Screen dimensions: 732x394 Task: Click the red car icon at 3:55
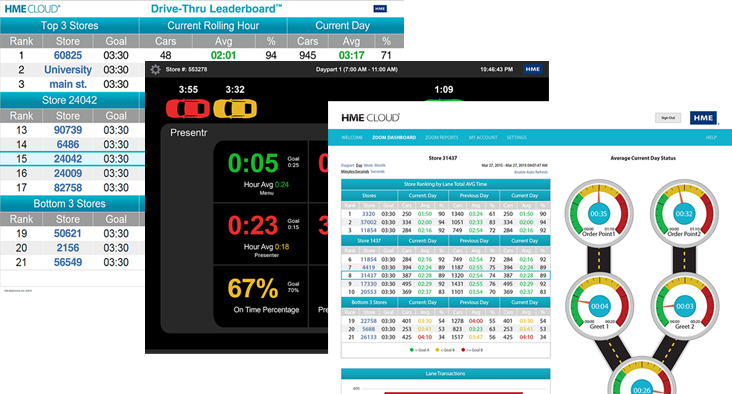click(x=188, y=109)
